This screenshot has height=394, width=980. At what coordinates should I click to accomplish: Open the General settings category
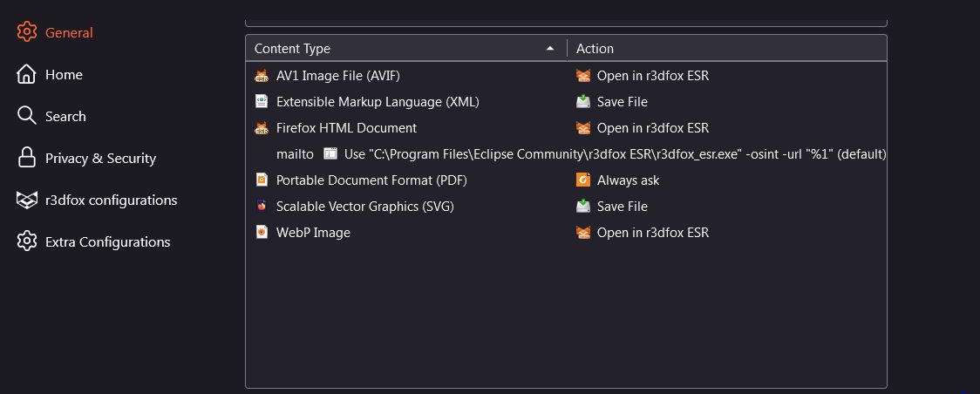pos(55,32)
